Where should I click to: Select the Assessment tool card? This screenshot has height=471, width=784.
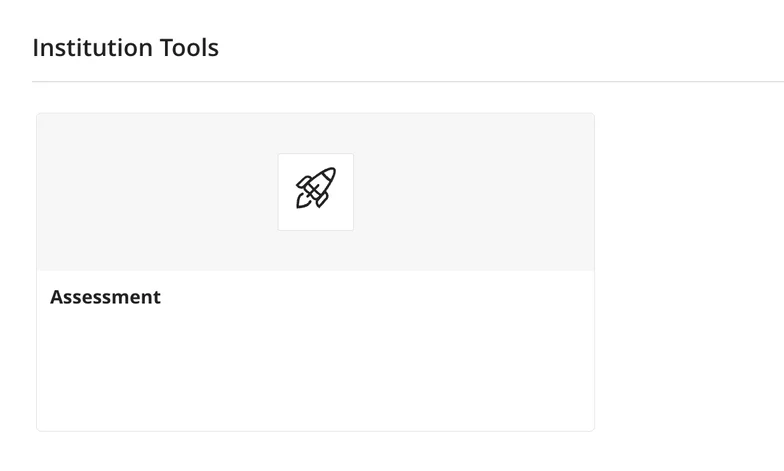315,330
